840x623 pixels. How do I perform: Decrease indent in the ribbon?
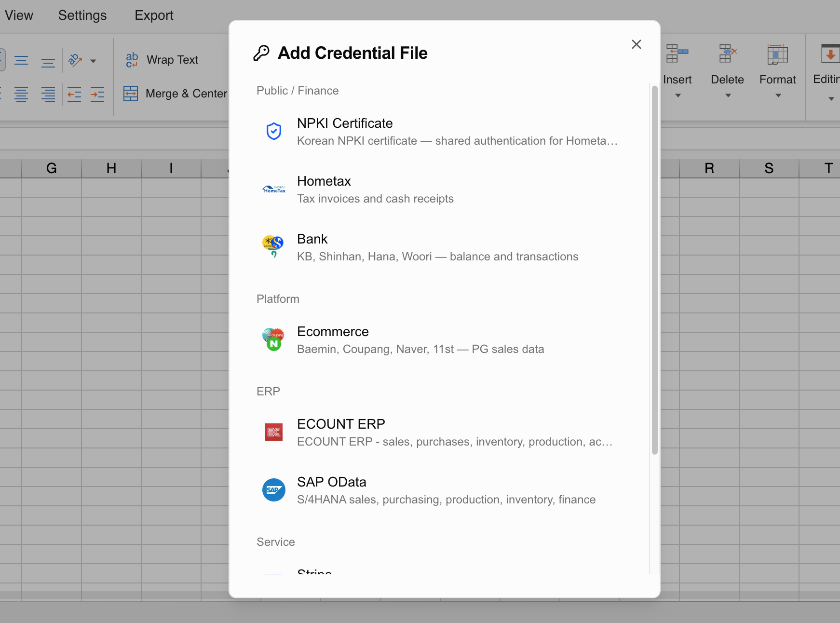pos(74,94)
